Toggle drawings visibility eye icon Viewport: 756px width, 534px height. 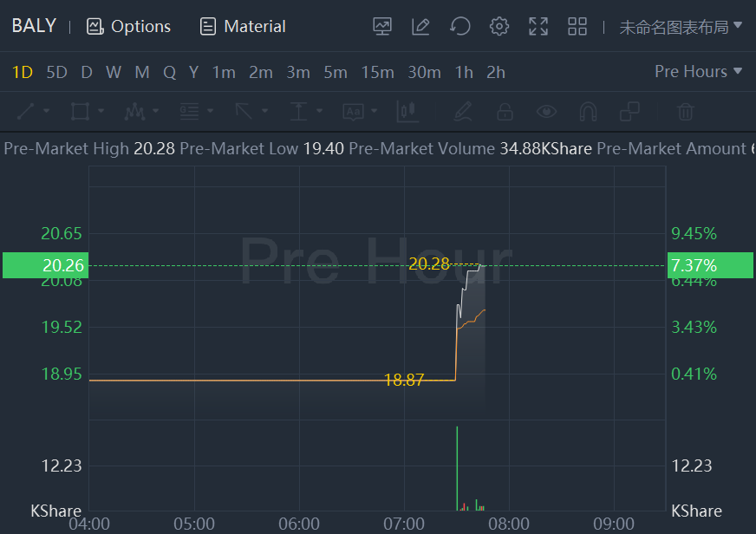tap(546, 111)
